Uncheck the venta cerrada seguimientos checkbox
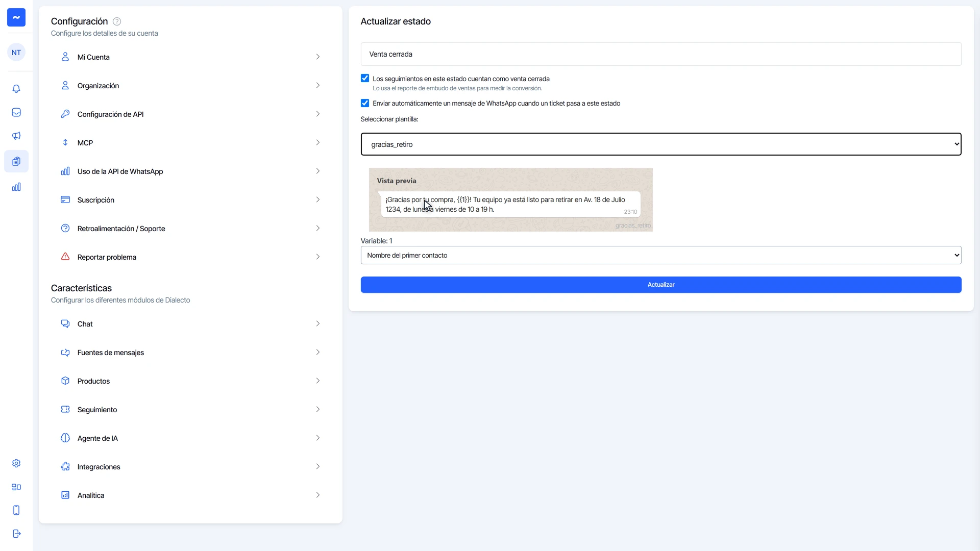Viewport: 980px width, 551px height. tap(365, 78)
